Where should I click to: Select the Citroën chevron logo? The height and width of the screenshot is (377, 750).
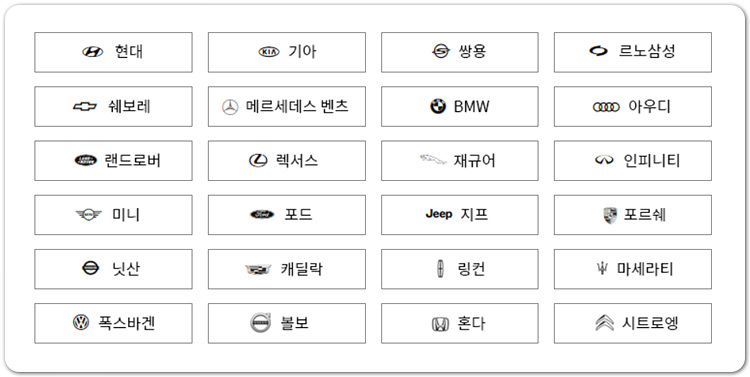pos(604,323)
